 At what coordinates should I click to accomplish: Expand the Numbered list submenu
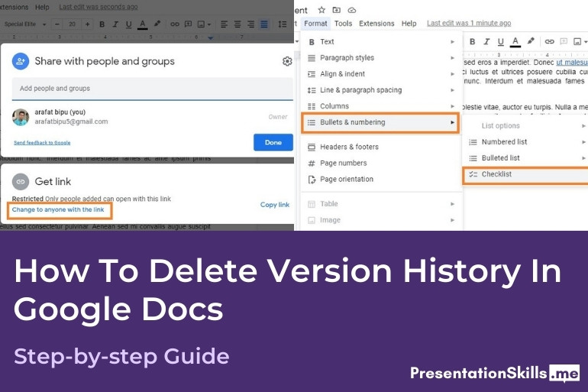(x=525, y=142)
